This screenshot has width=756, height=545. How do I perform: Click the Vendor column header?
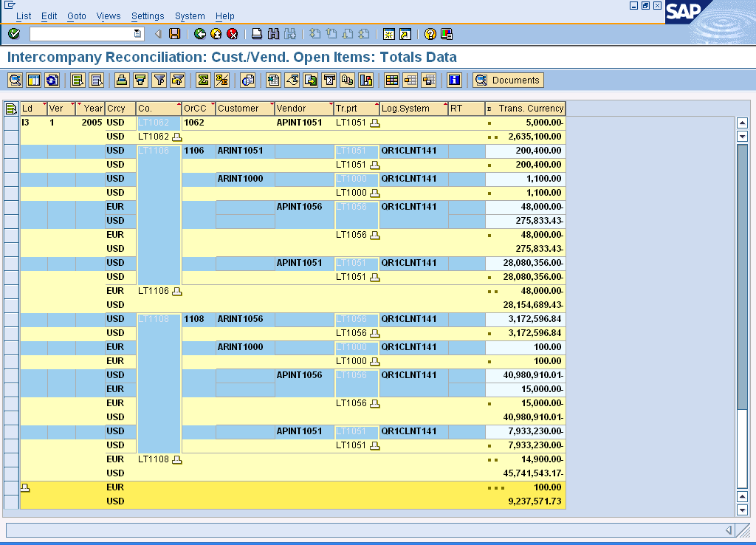pyautogui.click(x=304, y=109)
